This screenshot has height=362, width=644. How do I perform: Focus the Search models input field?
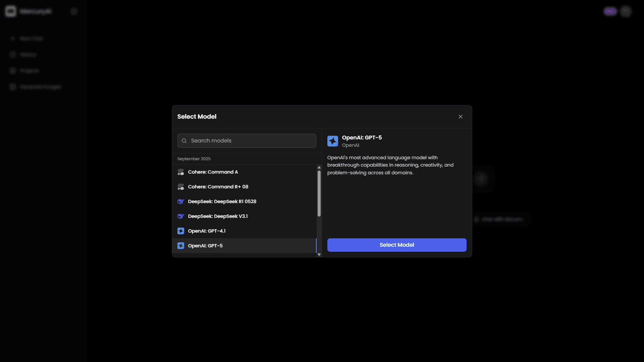tap(247, 141)
